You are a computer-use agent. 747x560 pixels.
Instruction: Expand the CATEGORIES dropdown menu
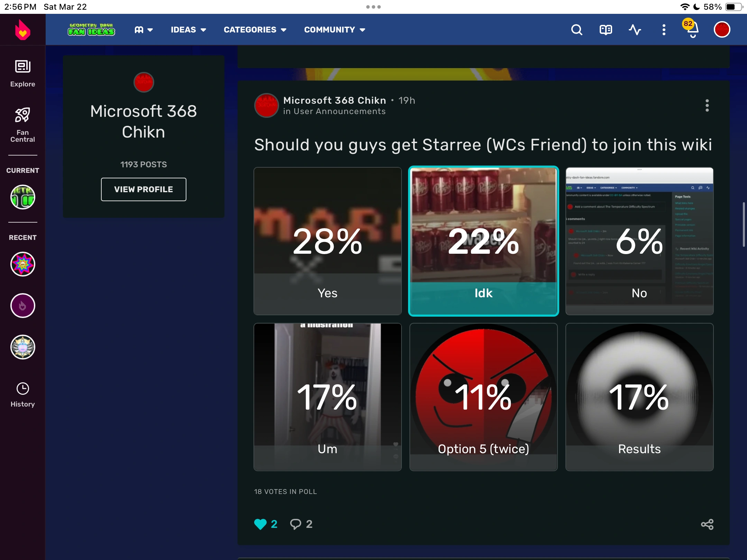pyautogui.click(x=255, y=30)
